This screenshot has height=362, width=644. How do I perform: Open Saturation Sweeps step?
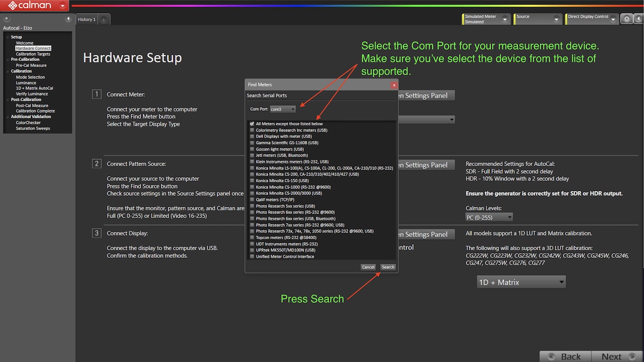33,128
